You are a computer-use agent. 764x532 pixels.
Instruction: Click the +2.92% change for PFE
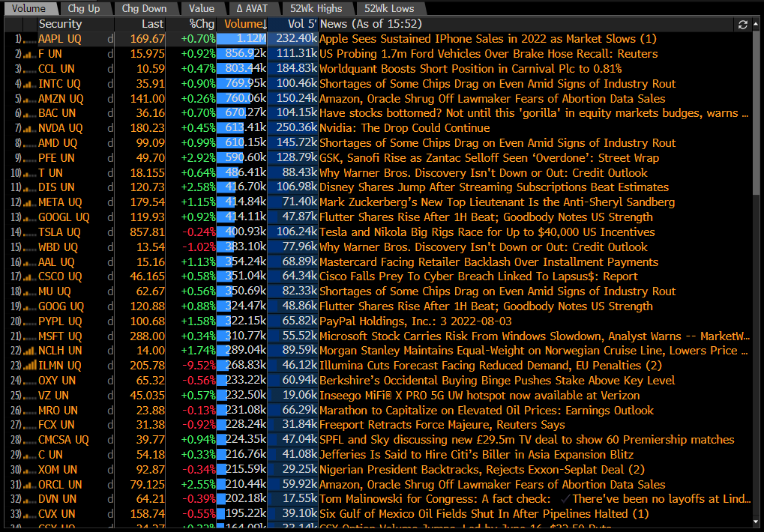198,158
